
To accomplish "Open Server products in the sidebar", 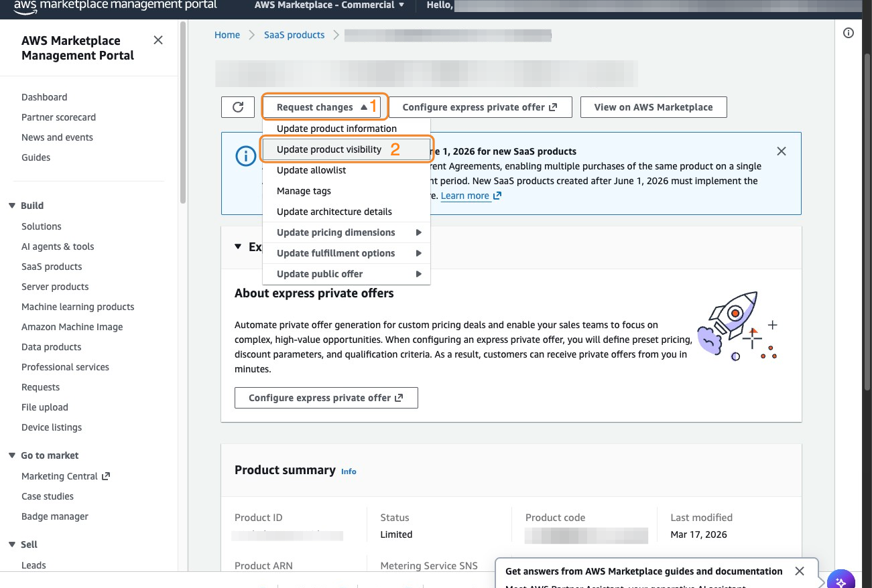I will click(x=55, y=287).
